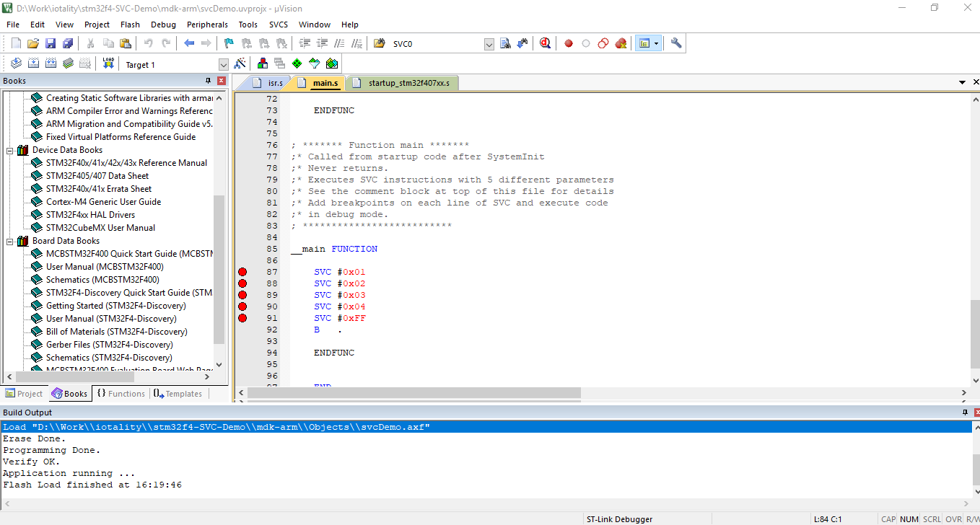
Task: Open the File menu
Action: coord(13,25)
